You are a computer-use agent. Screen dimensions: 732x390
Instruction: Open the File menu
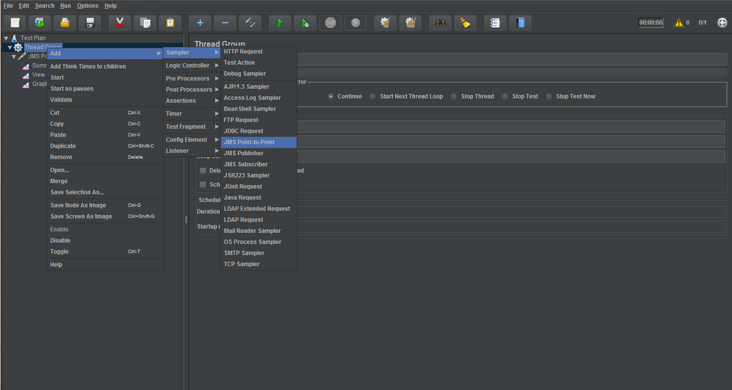[8, 6]
